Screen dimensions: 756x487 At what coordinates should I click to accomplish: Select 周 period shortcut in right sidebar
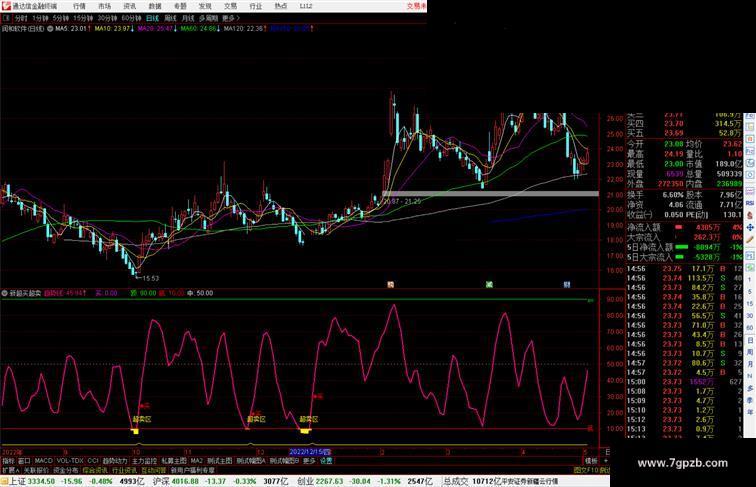(x=750, y=352)
